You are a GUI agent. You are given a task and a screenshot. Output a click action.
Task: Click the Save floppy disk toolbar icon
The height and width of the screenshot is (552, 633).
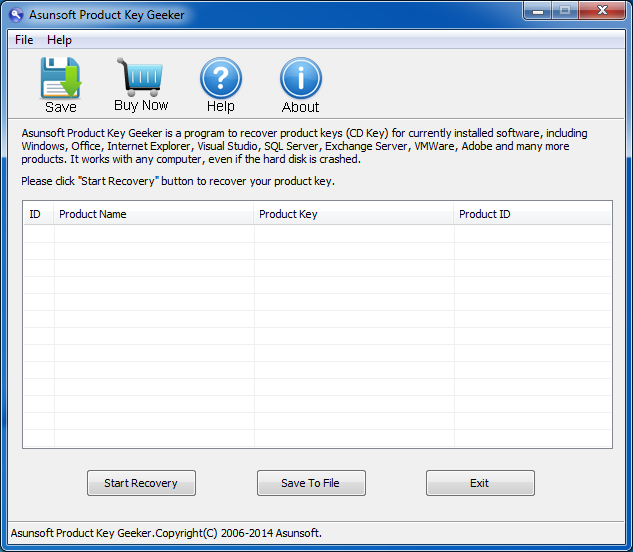point(61,78)
